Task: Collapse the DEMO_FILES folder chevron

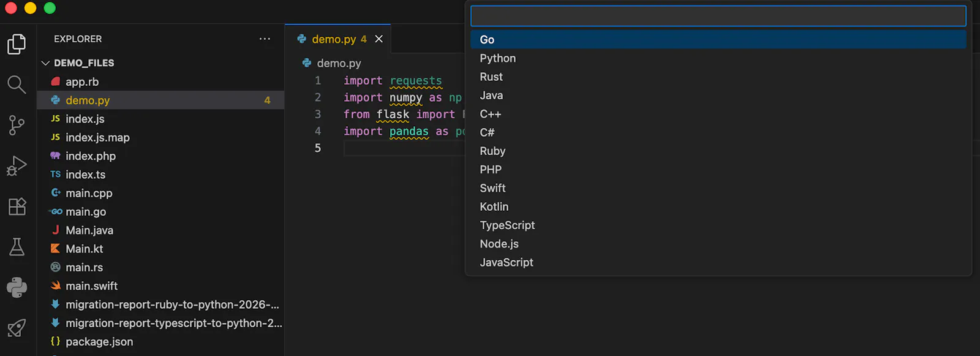Action: (x=45, y=63)
